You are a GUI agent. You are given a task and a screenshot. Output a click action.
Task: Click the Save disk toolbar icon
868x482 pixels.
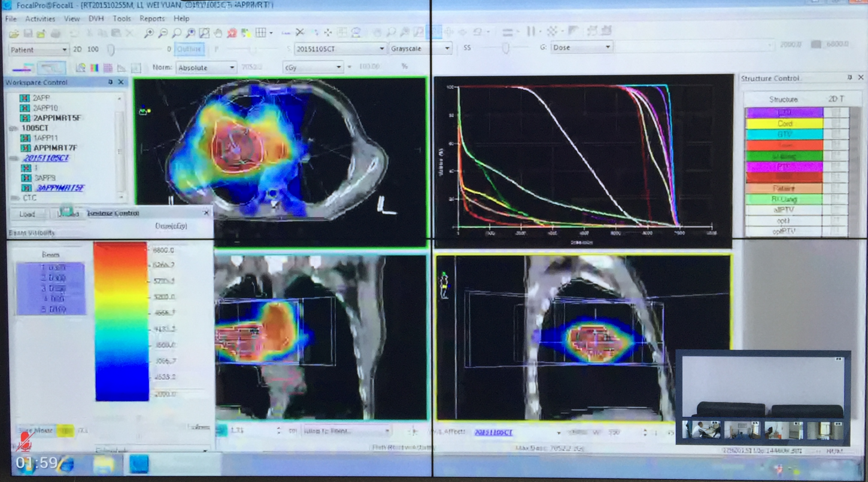point(28,33)
